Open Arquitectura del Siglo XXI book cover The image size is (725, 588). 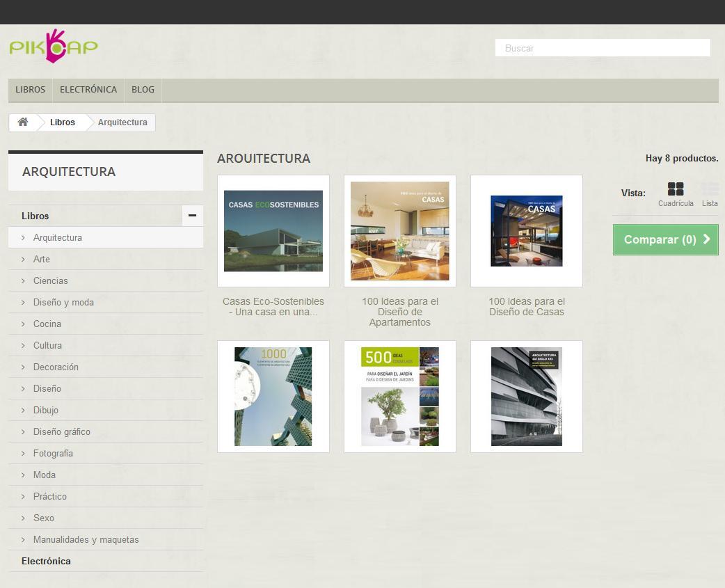pyautogui.click(x=527, y=397)
